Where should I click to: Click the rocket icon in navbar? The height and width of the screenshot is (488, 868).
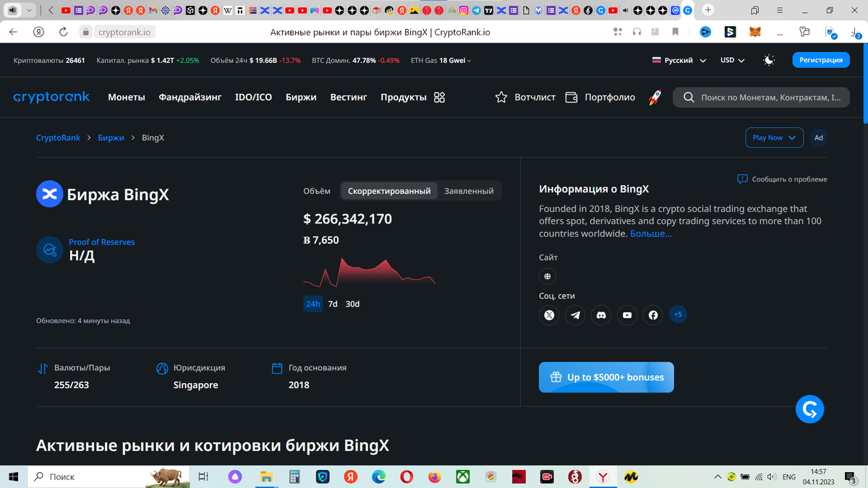[655, 98]
